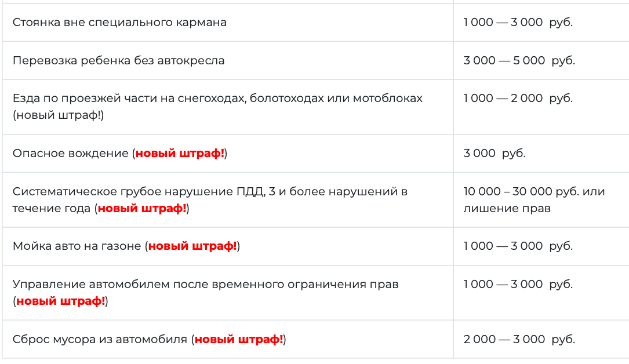Click the fine amount for 'Стоянка вне специального кармана'
629x364 pixels.
tap(518, 23)
